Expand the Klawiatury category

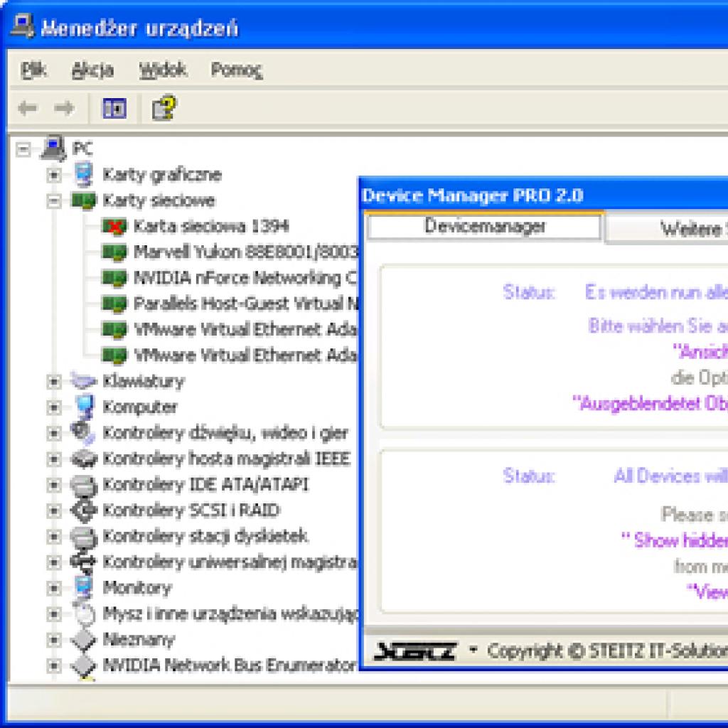[54, 382]
